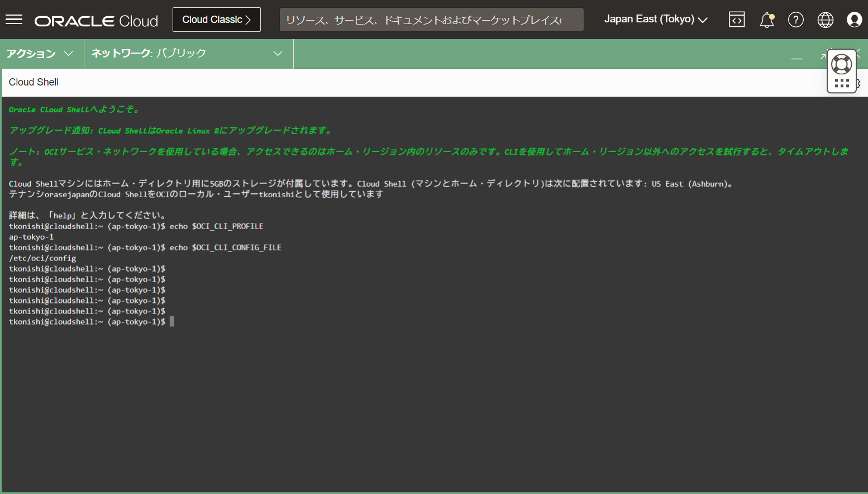Expand the Japan East (Tokyo) region selector

point(655,20)
